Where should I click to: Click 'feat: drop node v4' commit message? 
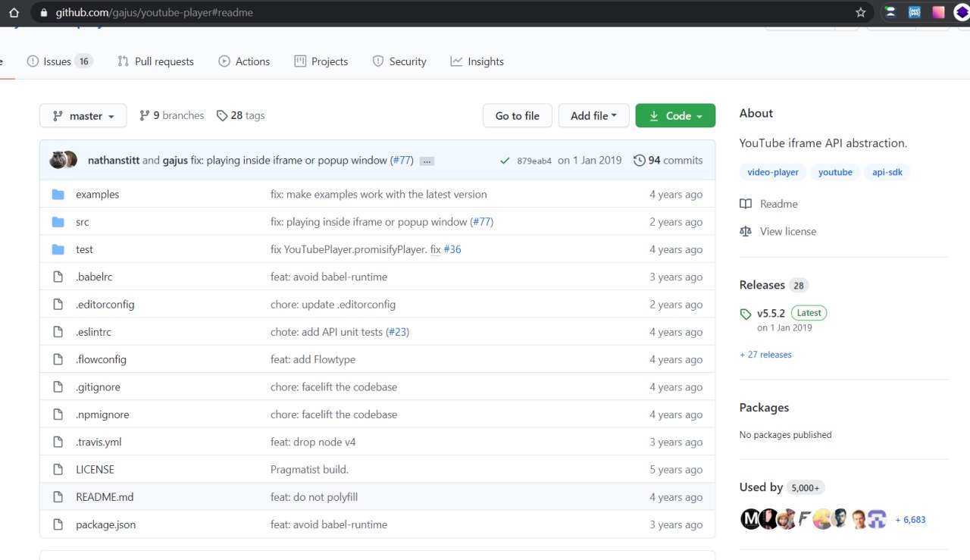[x=313, y=442]
